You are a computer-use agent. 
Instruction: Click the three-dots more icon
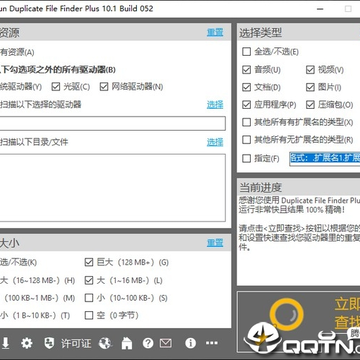[x=212, y=343]
